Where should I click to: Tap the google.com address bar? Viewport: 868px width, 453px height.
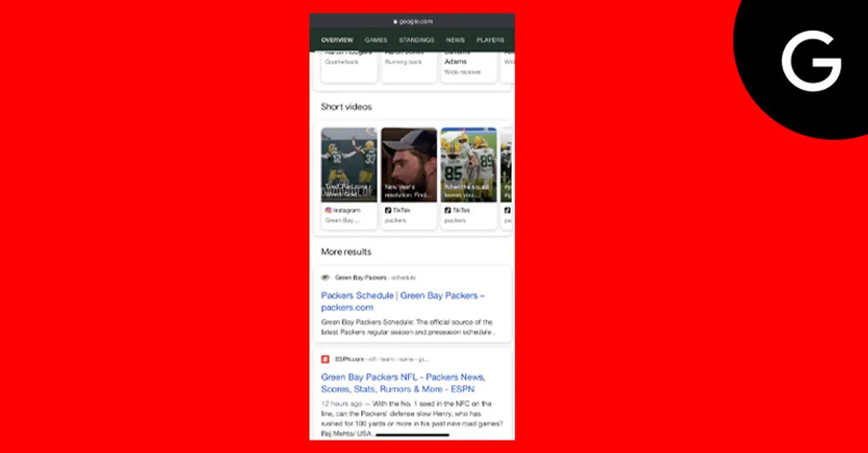[412, 21]
